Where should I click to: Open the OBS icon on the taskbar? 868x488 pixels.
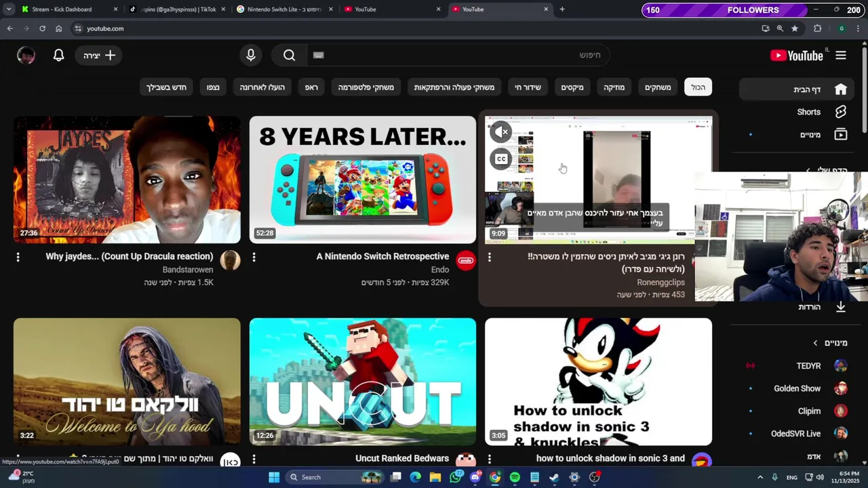[594, 477]
